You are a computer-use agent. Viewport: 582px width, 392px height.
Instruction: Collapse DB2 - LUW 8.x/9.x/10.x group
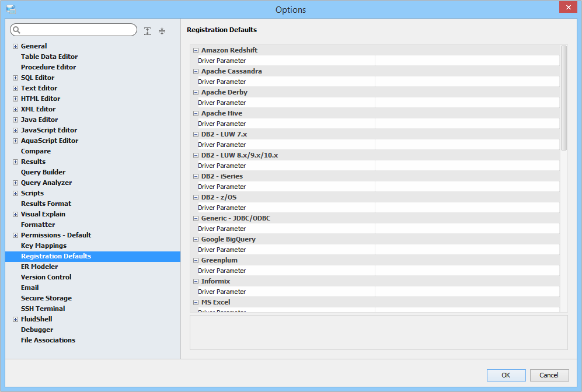[x=196, y=156]
